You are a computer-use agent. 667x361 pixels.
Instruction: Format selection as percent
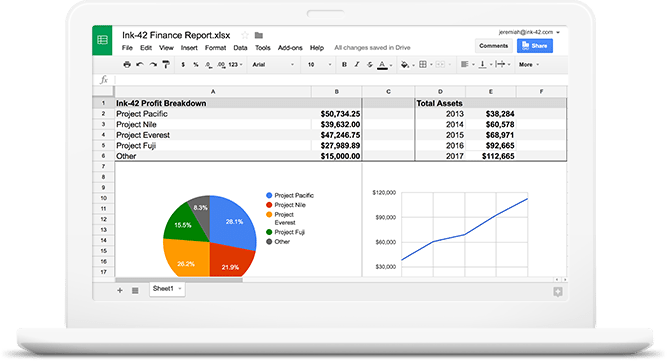(196, 65)
